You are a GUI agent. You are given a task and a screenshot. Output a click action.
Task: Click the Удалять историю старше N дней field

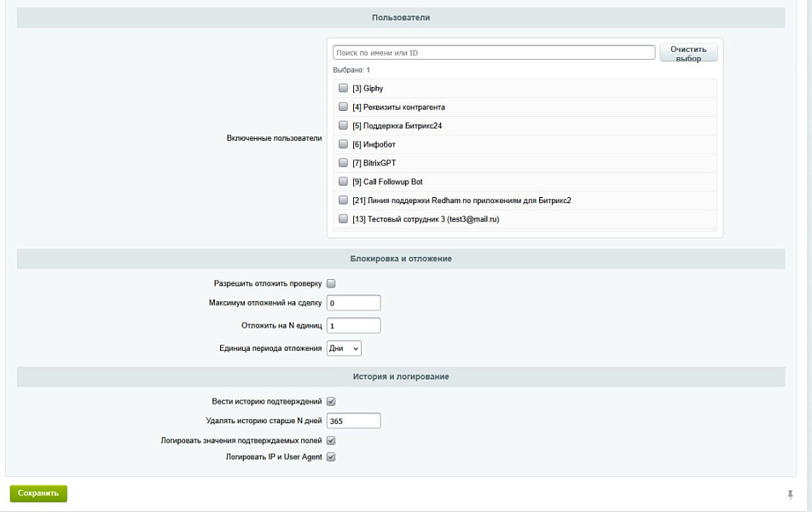coord(354,421)
